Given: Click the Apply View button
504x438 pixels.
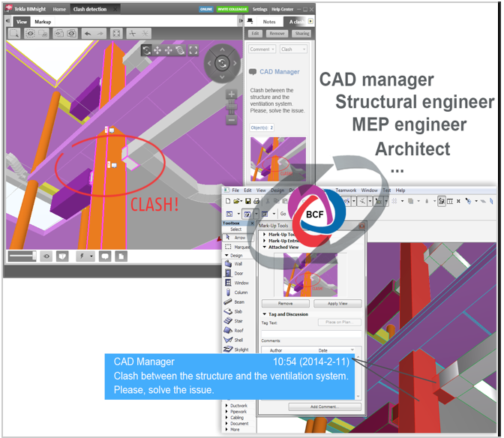Looking at the screenshot, I should pyautogui.click(x=337, y=304).
